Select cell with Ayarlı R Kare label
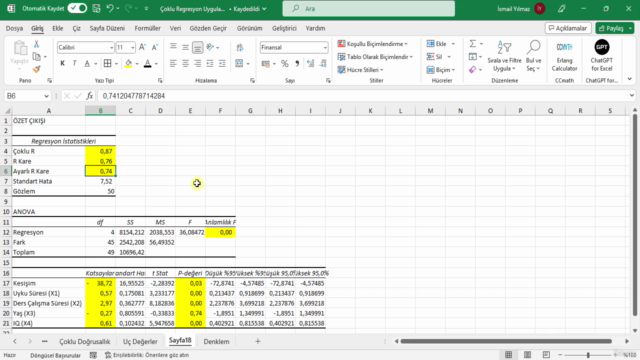This screenshot has height=360, width=640. coord(49,171)
